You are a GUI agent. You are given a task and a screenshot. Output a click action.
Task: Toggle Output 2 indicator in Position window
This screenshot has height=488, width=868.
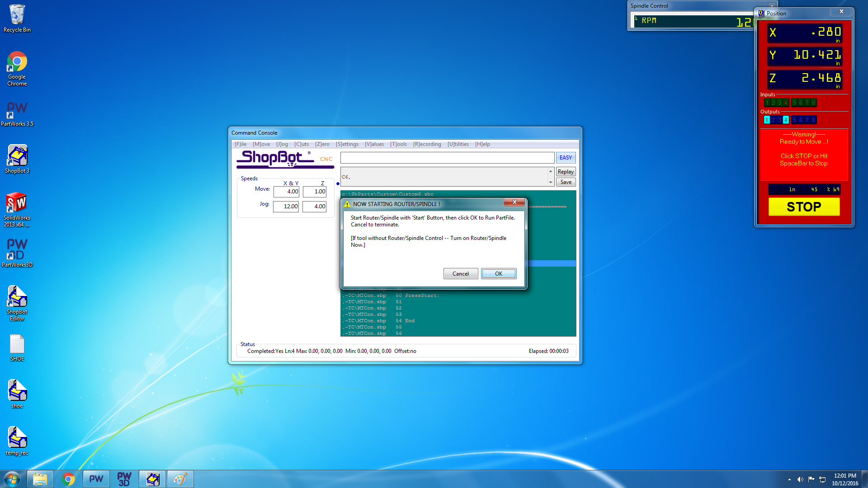(773, 120)
